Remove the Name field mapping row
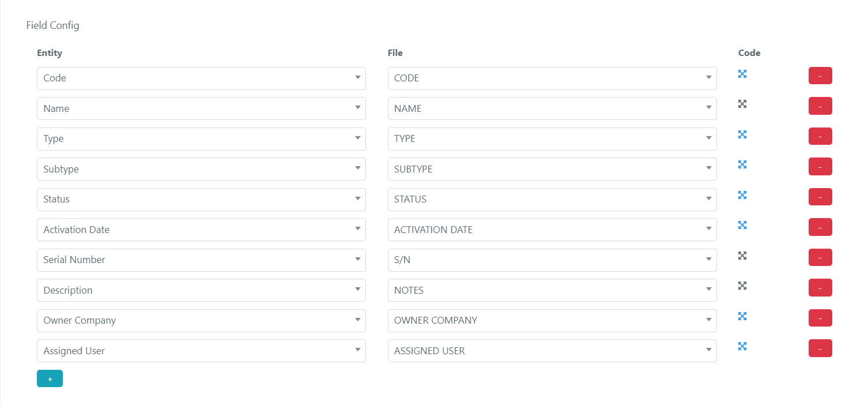Screen dimensions: 868x405 click(820, 106)
